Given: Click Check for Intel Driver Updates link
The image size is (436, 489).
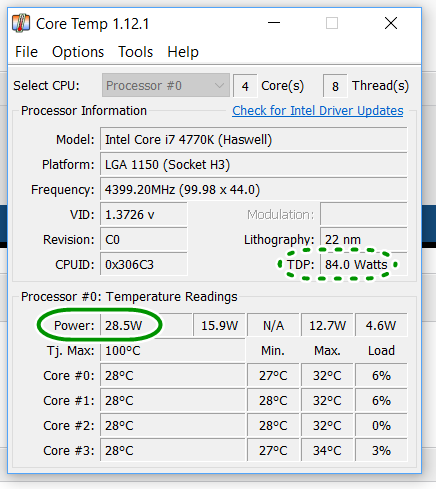Looking at the screenshot, I should click(x=318, y=111).
